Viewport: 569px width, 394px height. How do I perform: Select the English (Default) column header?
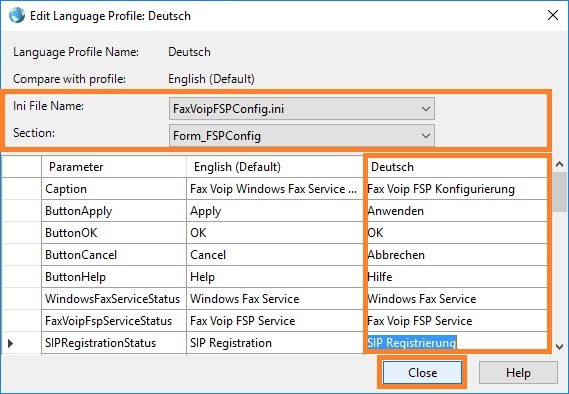point(275,167)
